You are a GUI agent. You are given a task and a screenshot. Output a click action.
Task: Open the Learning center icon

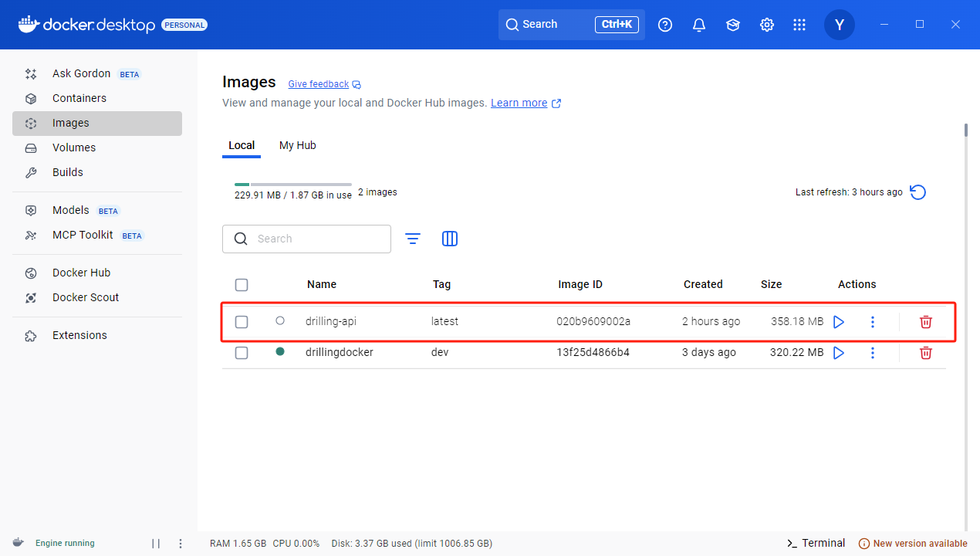pos(732,25)
